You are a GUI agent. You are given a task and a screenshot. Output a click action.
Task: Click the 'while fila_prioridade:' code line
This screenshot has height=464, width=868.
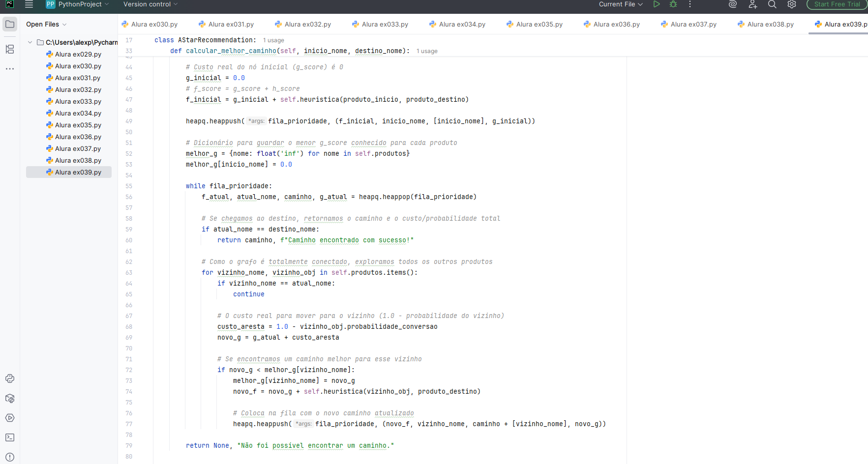pyautogui.click(x=229, y=186)
